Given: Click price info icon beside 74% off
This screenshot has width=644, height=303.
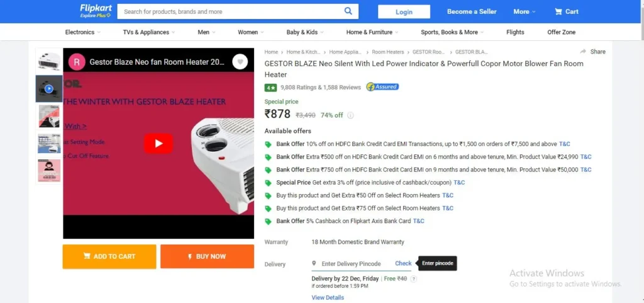Looking at the screenshot, I should pyautogui.click(x=350, y=115).
